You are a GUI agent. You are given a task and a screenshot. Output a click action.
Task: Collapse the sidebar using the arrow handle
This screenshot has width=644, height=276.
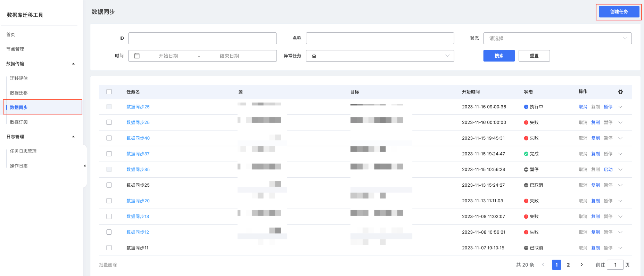coord(85,166)
